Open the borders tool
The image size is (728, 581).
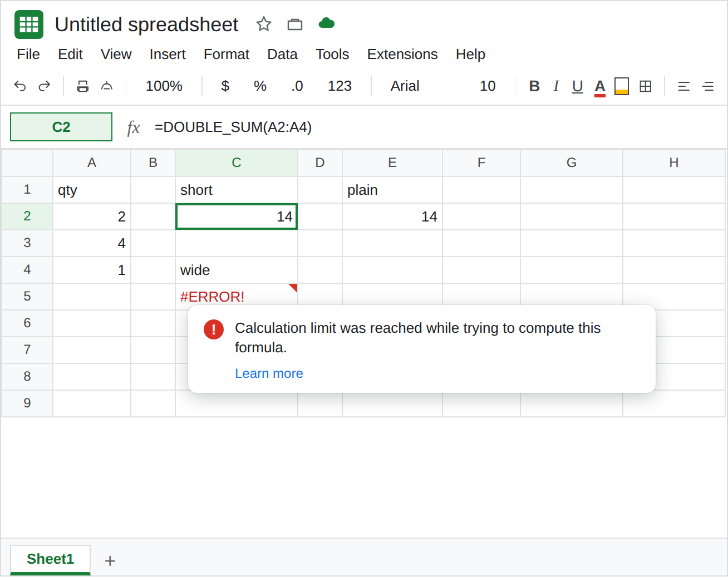pos(646,86)
